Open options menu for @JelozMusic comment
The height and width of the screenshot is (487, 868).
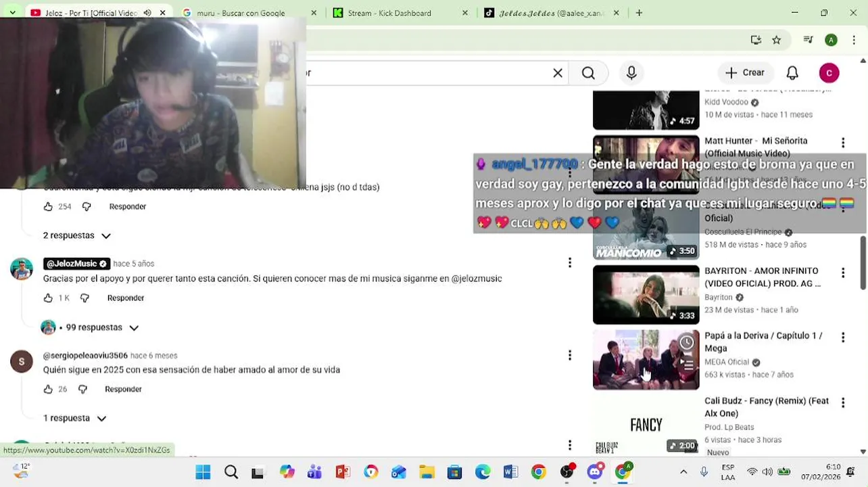(570, 263)
